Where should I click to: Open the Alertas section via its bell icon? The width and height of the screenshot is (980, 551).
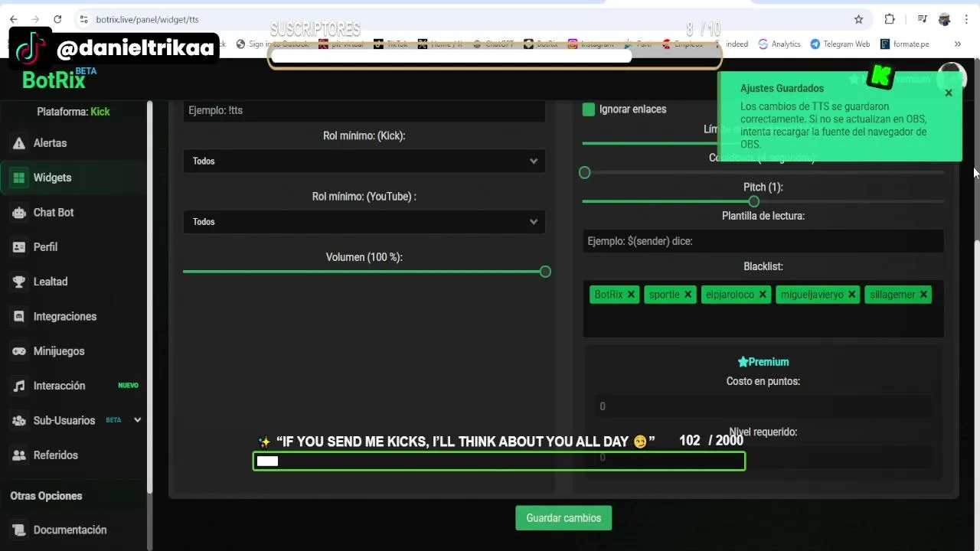tap(19, 143)
